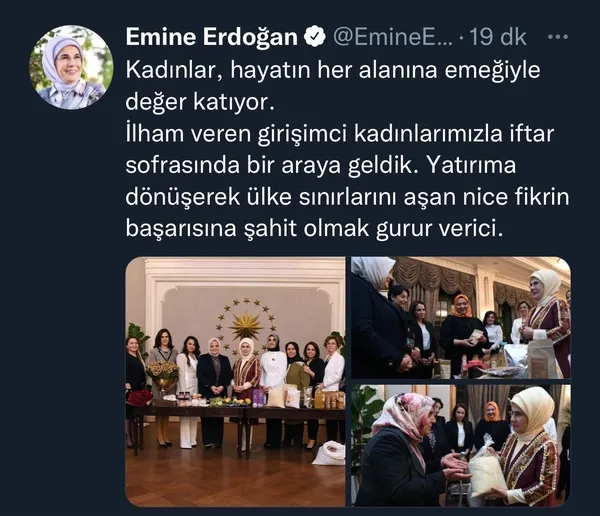This screenshot has width=600, height=516.
Task: Click the line 'sofrasında bir araya geldik'
Action: 321,165
